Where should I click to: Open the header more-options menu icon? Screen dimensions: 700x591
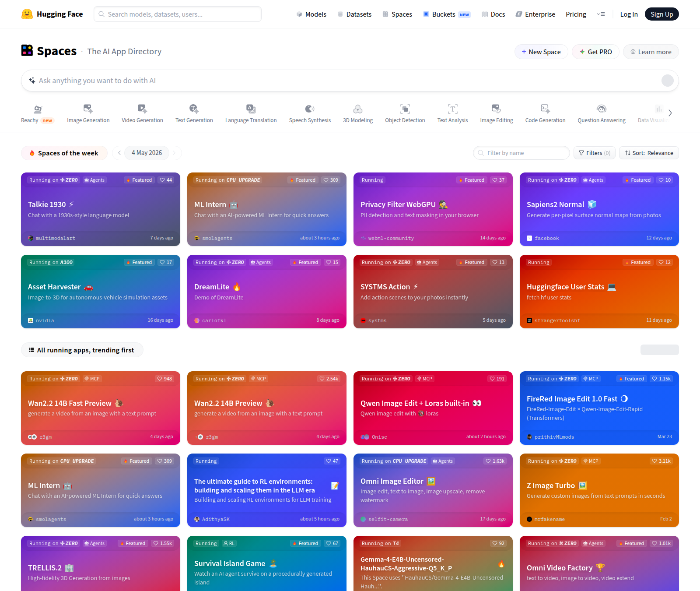(x=601, y=14)
